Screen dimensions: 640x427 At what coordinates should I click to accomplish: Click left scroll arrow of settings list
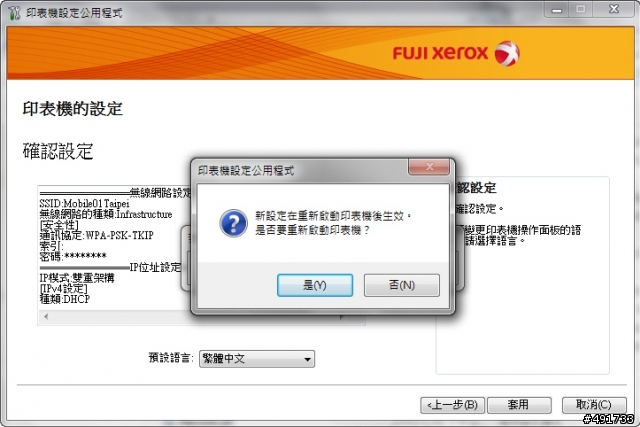pos(46,316)
